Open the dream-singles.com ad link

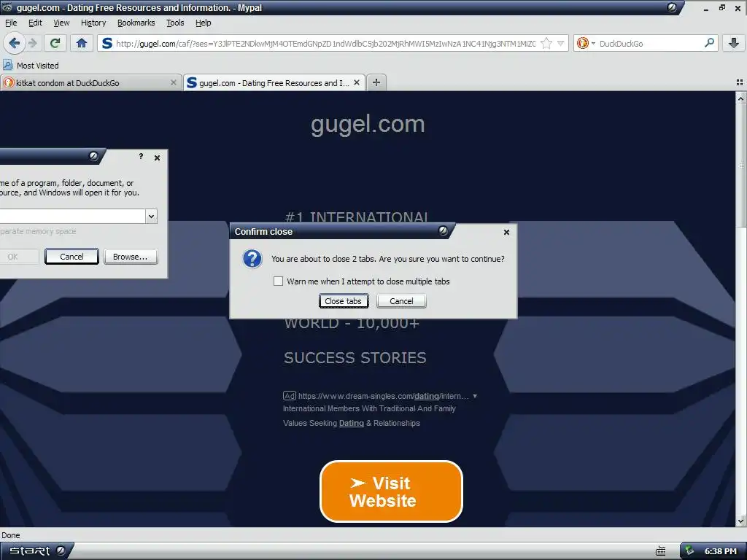click(x=383, y=396)
